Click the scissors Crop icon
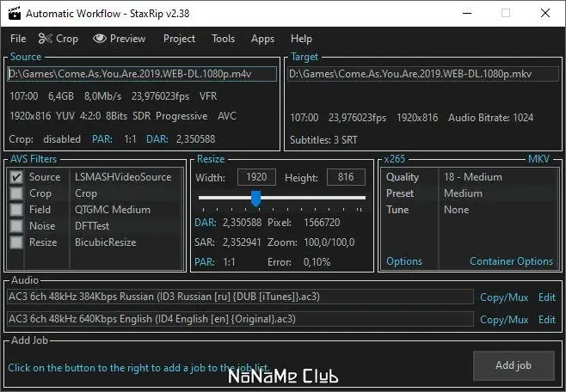 45,39
